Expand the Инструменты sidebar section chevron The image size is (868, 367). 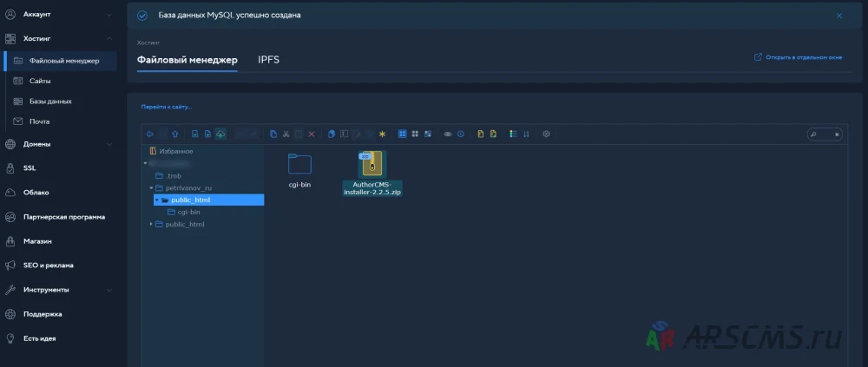point(109,290)
